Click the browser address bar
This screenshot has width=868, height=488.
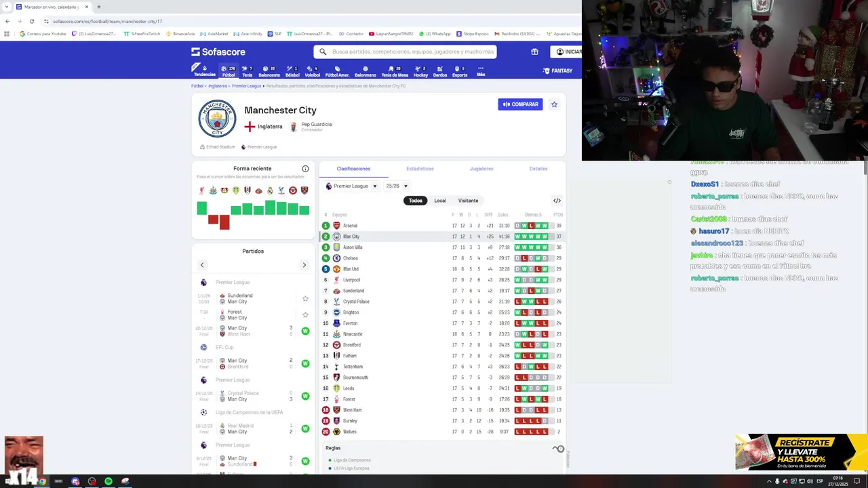[312, 21]
